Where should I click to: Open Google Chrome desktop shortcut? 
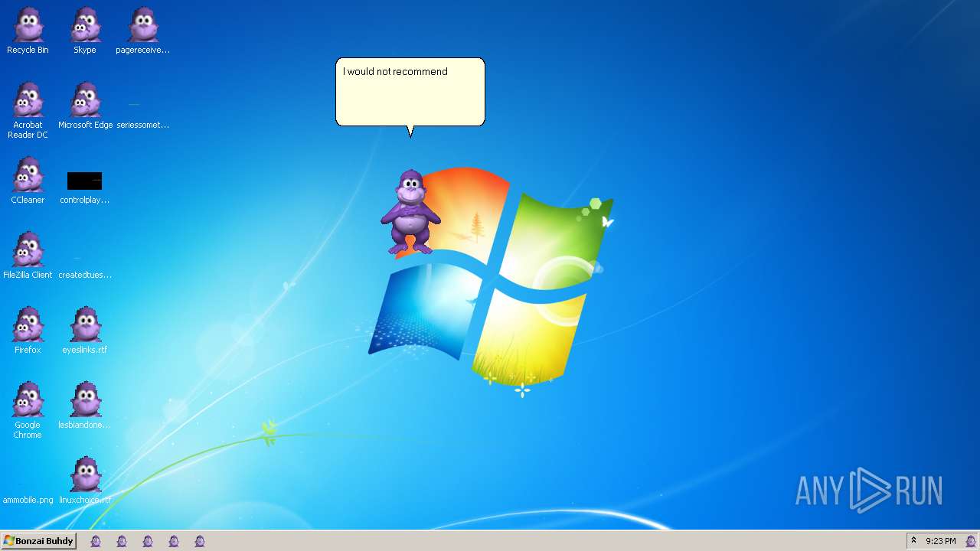click(x=28, y=411)
